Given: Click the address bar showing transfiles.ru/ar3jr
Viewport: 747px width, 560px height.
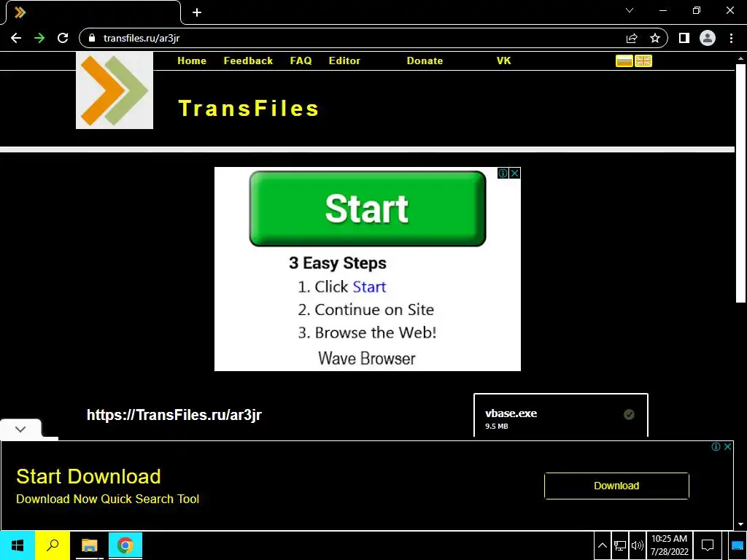Looking at the screenshot, I should (x=352, y=38).
